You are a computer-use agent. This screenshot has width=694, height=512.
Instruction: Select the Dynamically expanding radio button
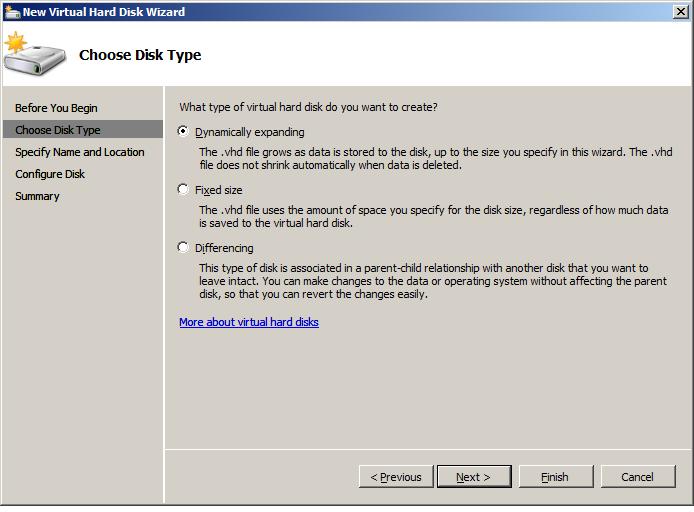183,131
